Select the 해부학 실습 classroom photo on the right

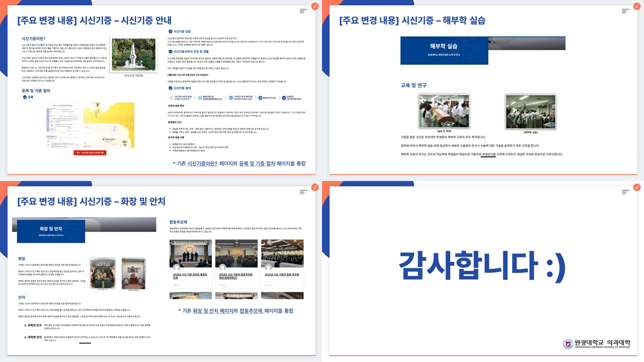coord(523,112)
